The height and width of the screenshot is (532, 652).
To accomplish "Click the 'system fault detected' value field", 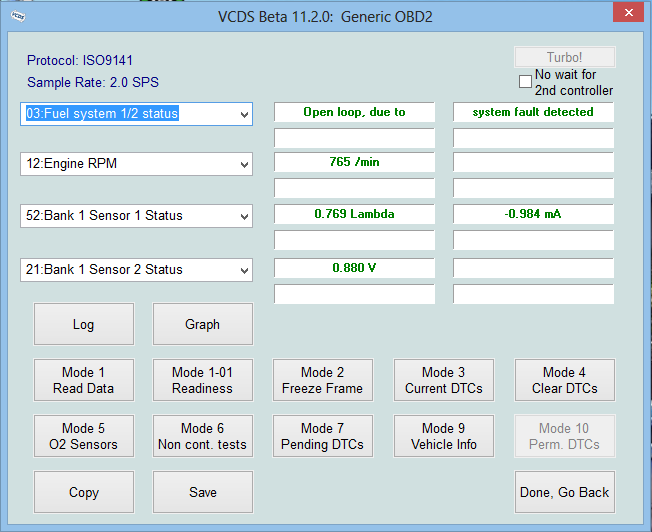I will click(533, 112).
